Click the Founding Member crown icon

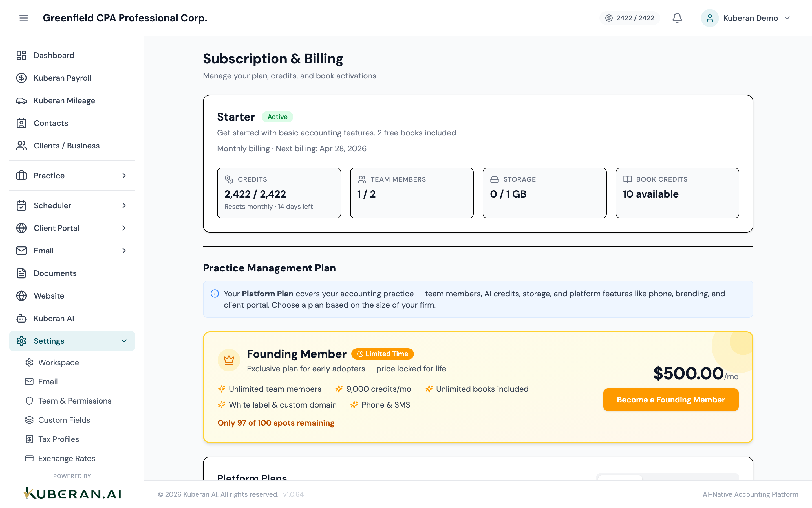click(229, 360)
